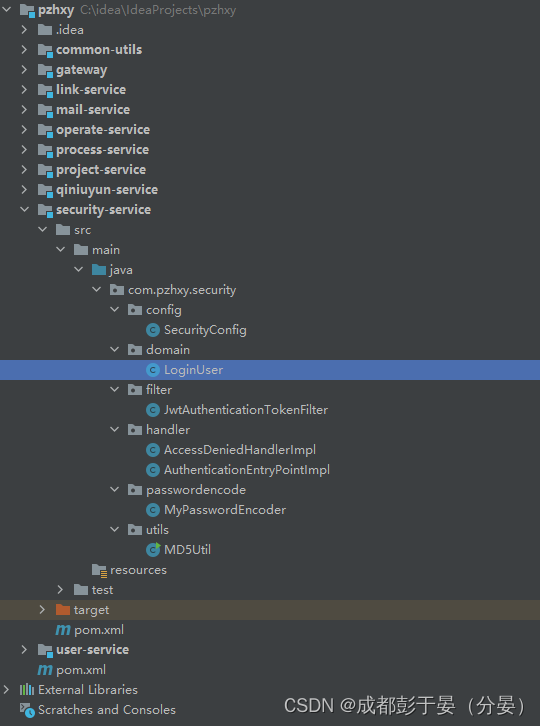540x726 pixels.
Task: Click the External Libraries icon
Action: pos(27,689)
